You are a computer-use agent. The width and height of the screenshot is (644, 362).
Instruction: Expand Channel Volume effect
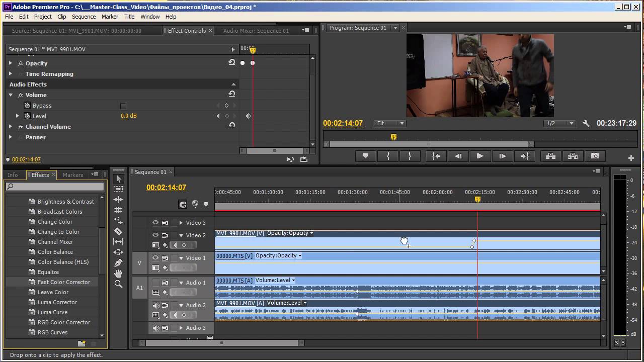[11, 127]
